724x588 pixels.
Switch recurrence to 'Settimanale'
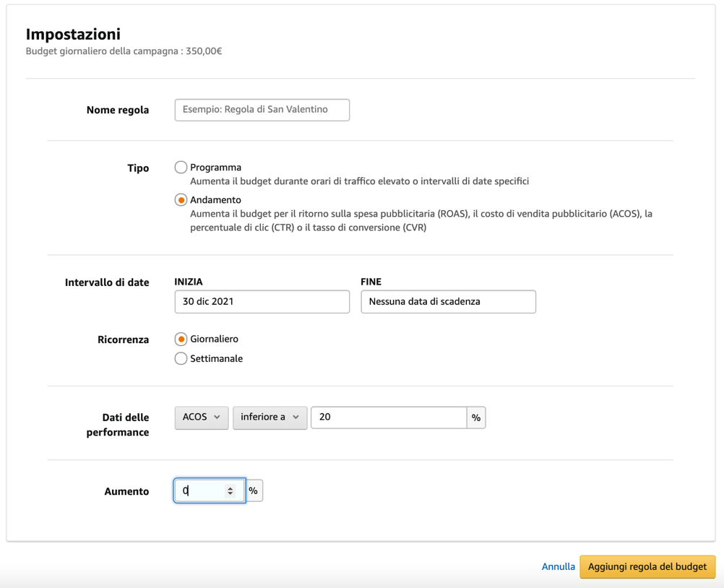click(181, 358)
